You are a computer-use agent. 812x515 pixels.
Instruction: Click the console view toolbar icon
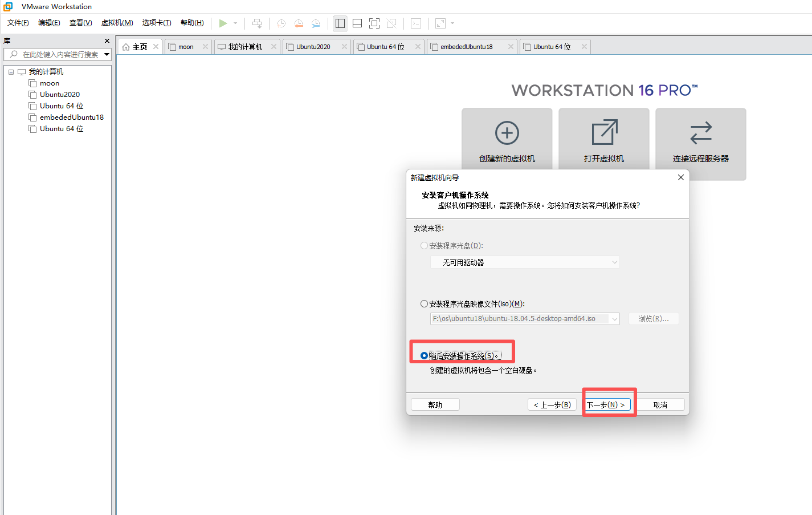click(416, 23)
